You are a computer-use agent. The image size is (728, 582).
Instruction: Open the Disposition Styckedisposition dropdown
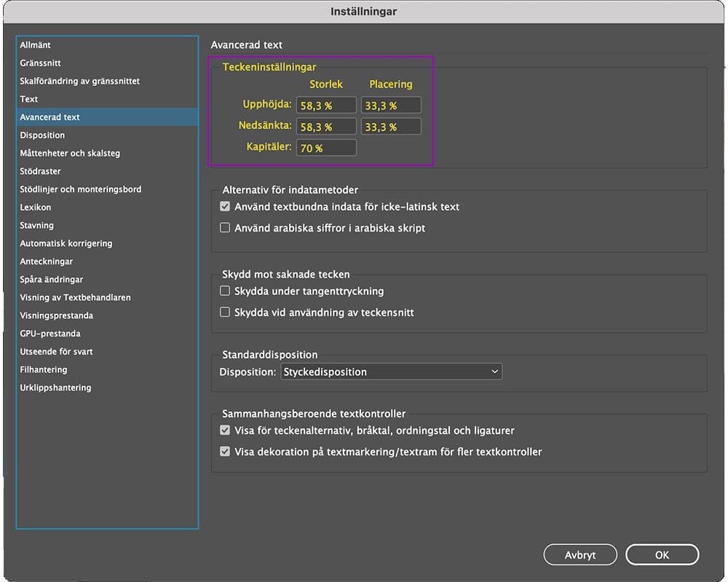(x=392, y=371)
